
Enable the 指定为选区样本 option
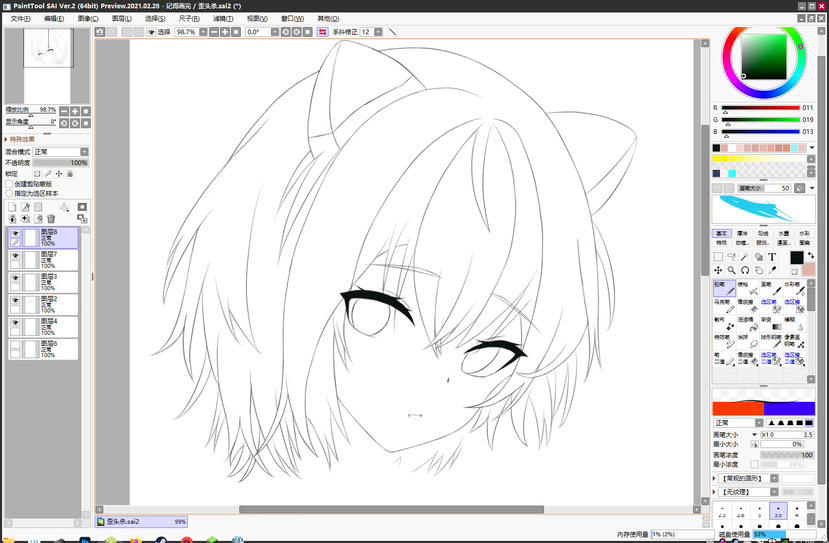coord(9,193)
